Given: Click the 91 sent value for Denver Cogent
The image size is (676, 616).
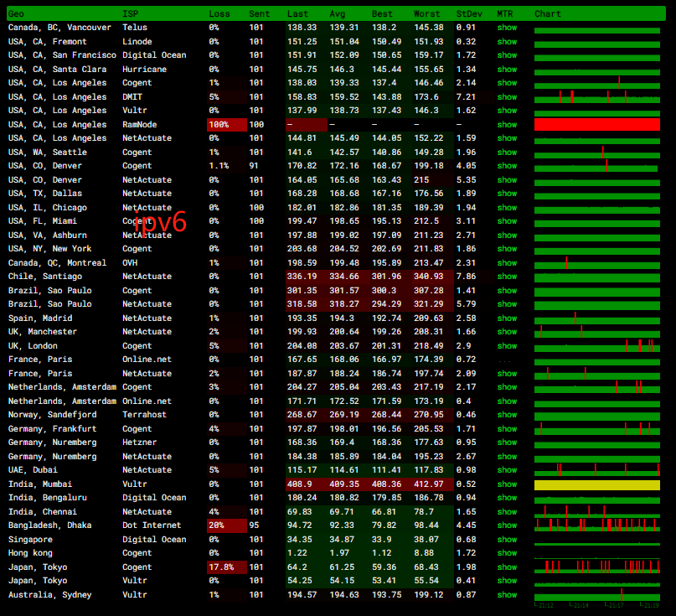Looking at the screenshot, I should coord(254,166).
